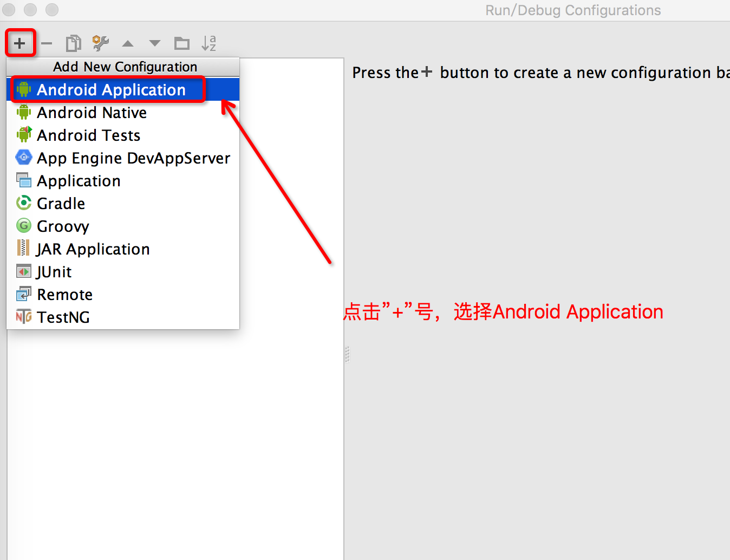
Task: Click the yellow minimize window button
Action: (x=31, y=10)
